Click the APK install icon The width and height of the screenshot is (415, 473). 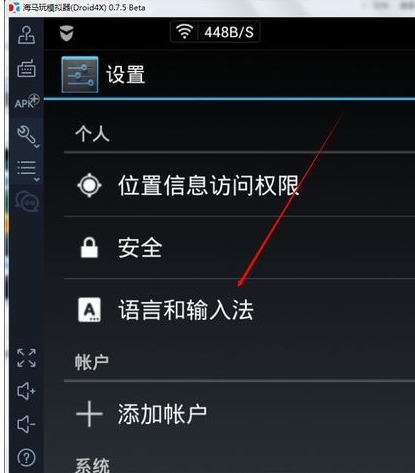(x=27, y=101)
